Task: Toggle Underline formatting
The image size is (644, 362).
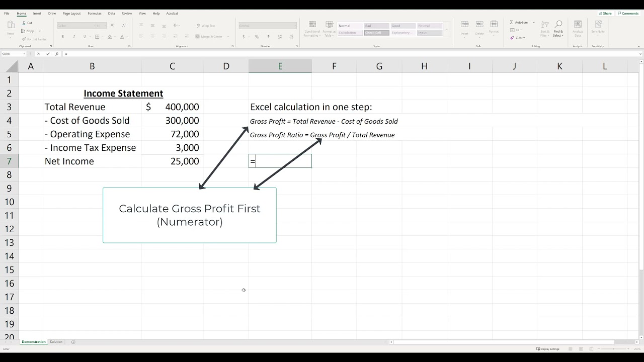Action: [x=85, y=37]
